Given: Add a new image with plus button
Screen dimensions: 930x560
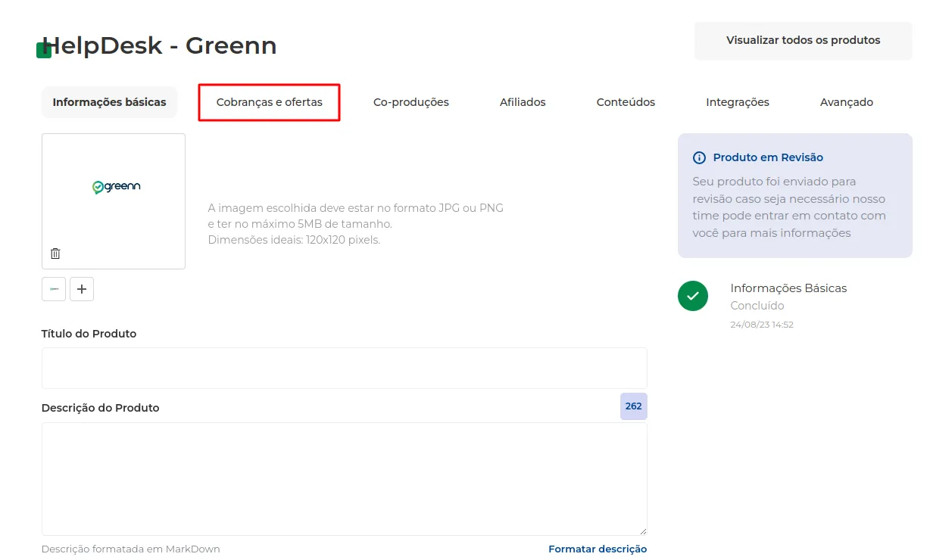Looking at the screenshot, I should pos(82,289).
